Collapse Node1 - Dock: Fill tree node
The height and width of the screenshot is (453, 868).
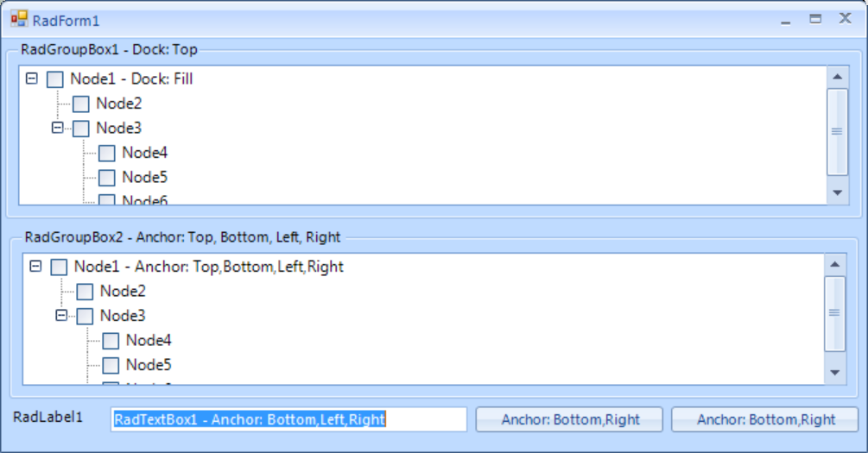point(32,79)
